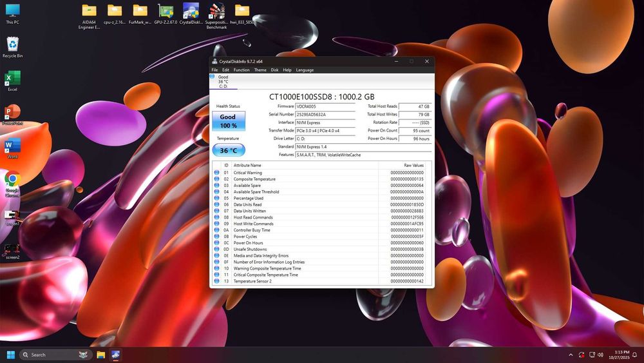Show hidden system tray icons
The width and height of the screenshot is (644, 363).
tap(571, 355)
